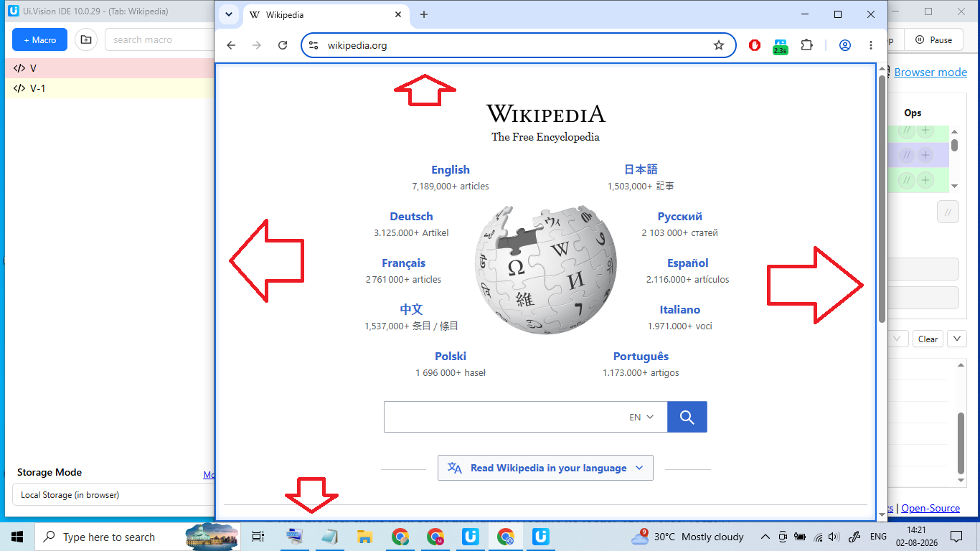Screen dimensions: 980x551
Task: Open the weather widget showing 30°C
Action: pyautogui.click(x=687, y=537)
